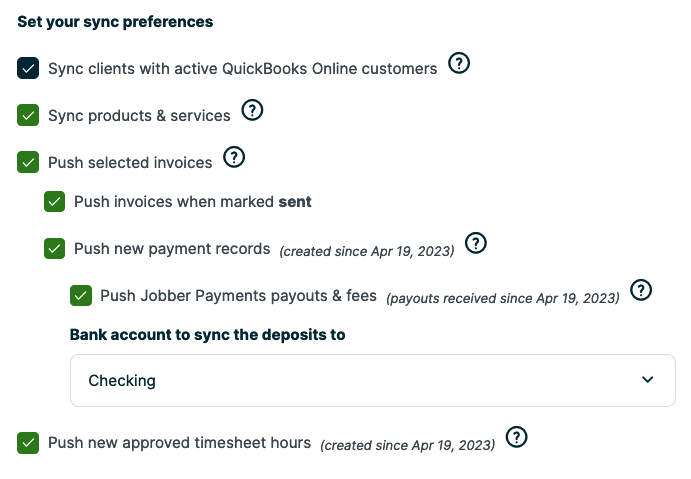Open help for Jobber Payments payouts & fees
Image resolution: width=691 pixels, height=479 pixels.
[641, 290]
